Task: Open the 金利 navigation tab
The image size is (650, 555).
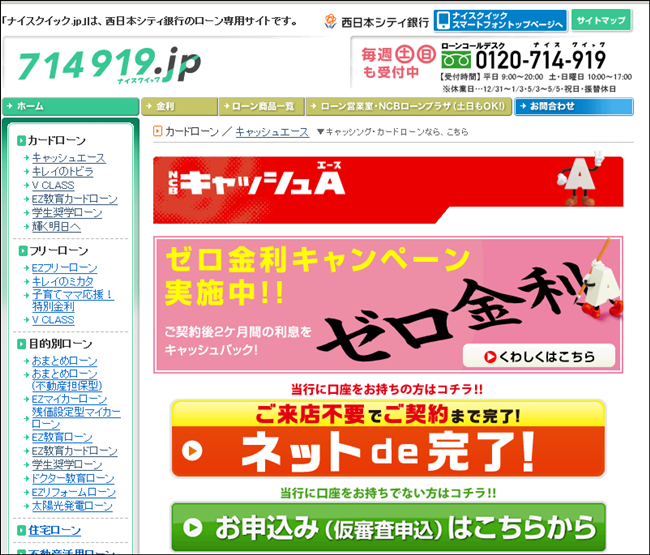Action: pyautogui.click(x=179, y=107)
